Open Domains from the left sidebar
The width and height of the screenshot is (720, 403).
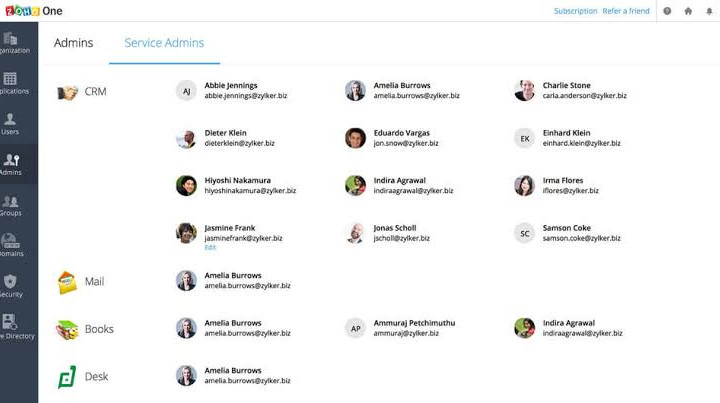[x=10, y=245]
